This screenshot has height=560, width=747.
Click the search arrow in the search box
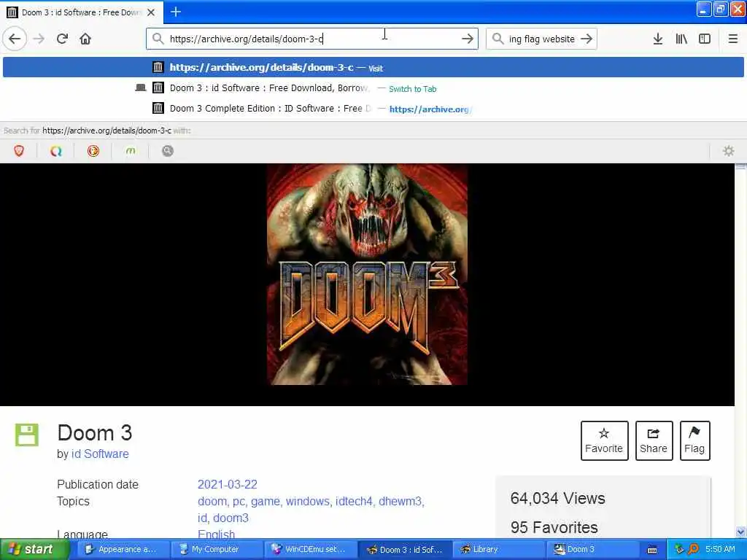[x=587, y=39]
